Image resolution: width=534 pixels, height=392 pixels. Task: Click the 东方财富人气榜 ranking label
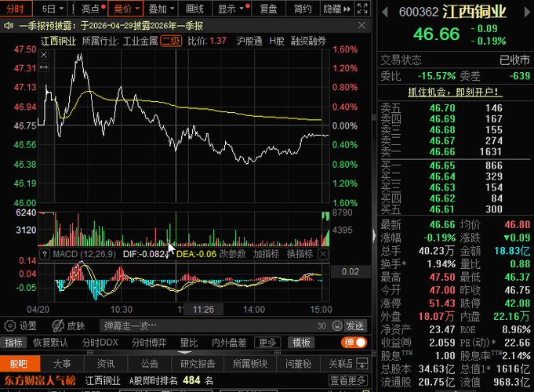40,380
